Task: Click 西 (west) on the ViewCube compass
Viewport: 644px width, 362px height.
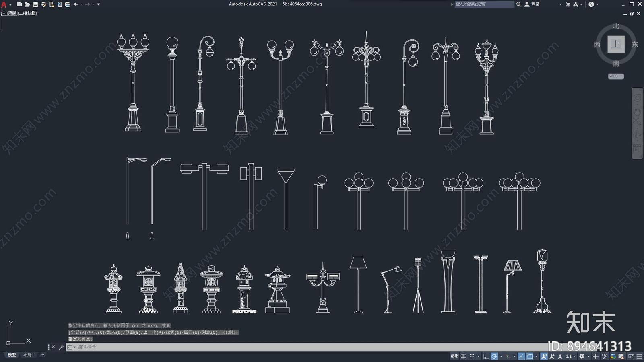Action: [597, 44]
